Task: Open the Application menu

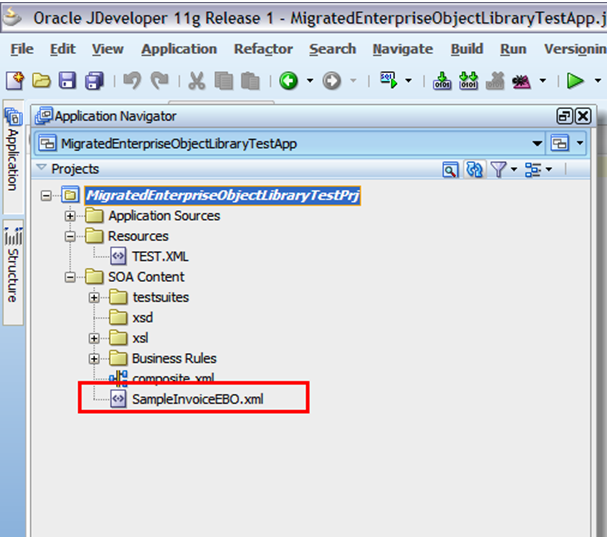Action: (179, 49)
